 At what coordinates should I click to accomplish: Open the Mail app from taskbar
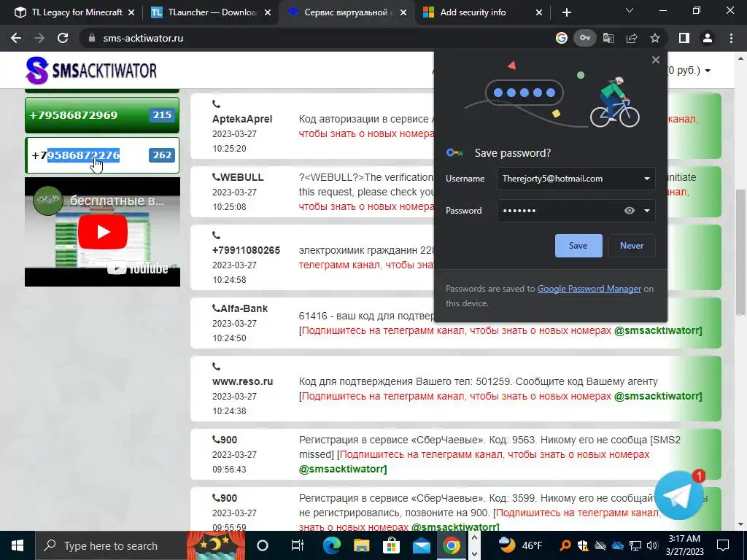point(421,545)
